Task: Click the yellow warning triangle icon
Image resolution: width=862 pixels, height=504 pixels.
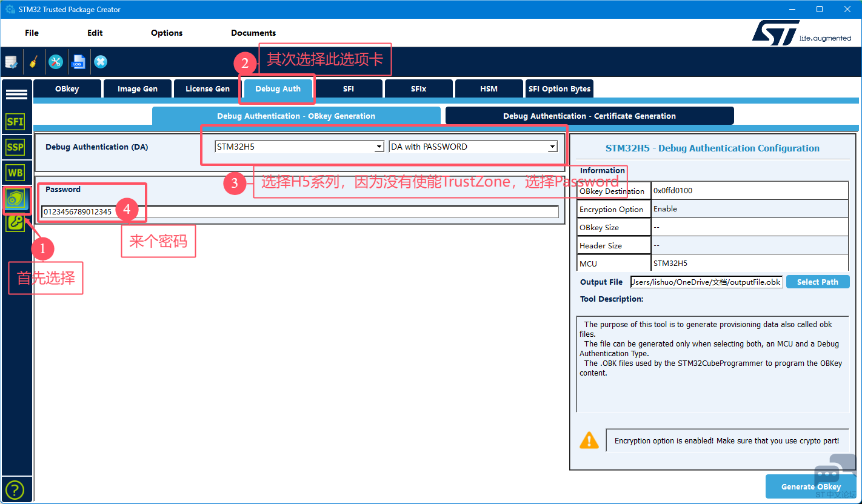Action: [x=589, y=440]
